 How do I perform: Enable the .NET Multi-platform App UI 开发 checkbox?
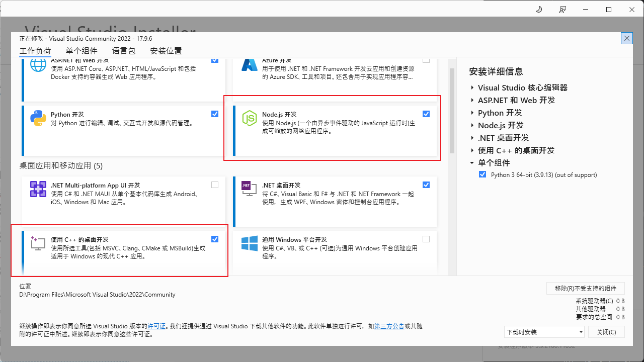215,185
